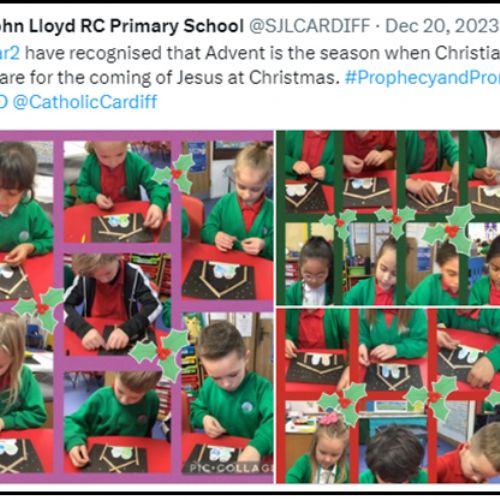Open the @SJLCARDIFF profile handle
The image size is (500, 500).
[x=310, y=26]
